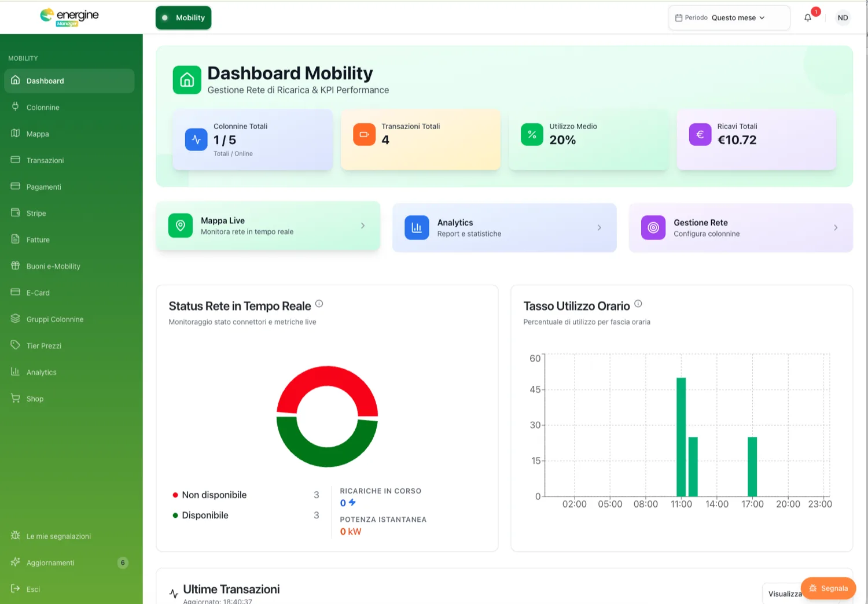This screenshot has width=868, height=604.
Task: Click the tallest bar at 11:00
Action: [x=681, y=437]
